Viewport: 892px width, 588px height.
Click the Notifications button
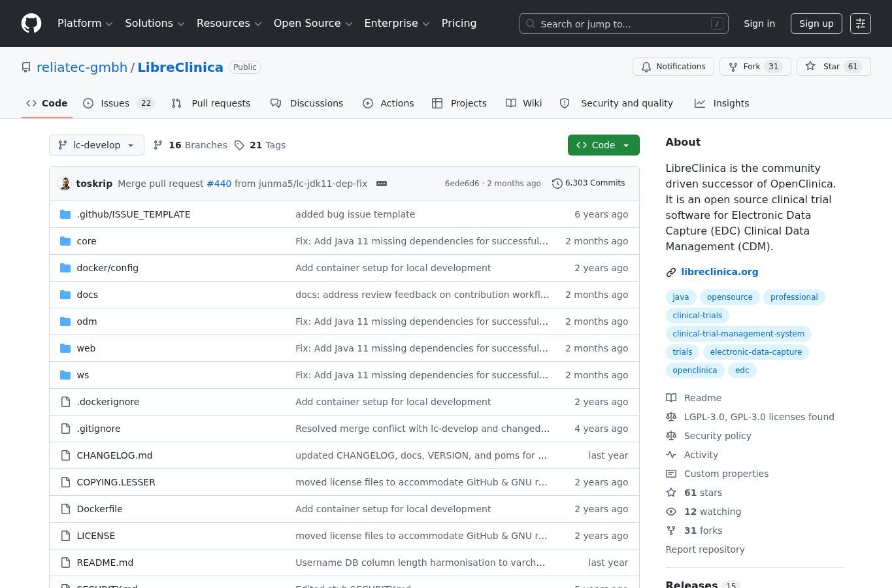(673, 67)
